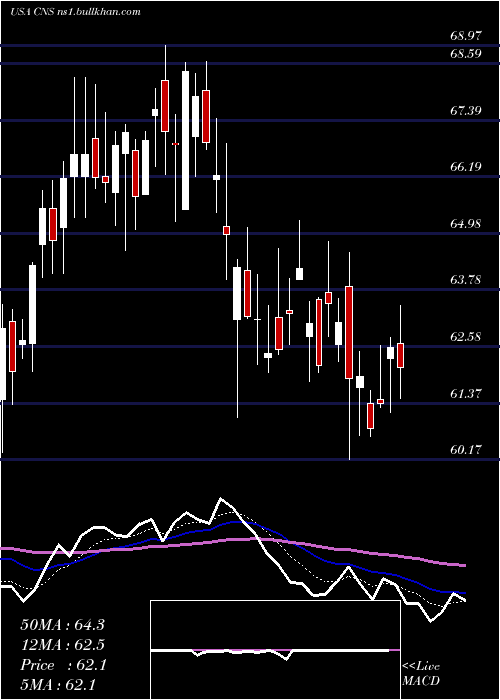Click the 68.59 price level label
Screen dimensions: 500x700
pyautogui.click(x=466, y=54)
